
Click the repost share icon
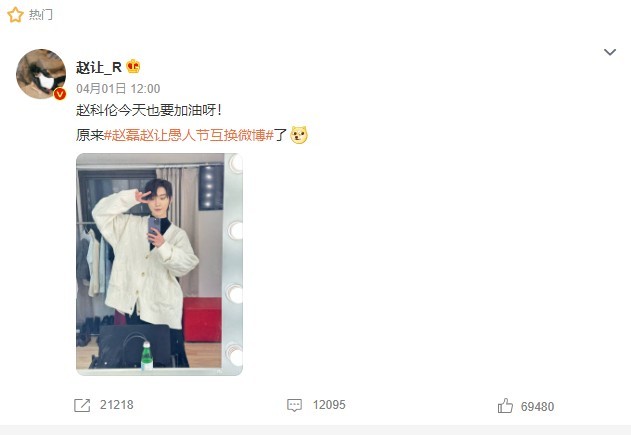tap(82, 405)
